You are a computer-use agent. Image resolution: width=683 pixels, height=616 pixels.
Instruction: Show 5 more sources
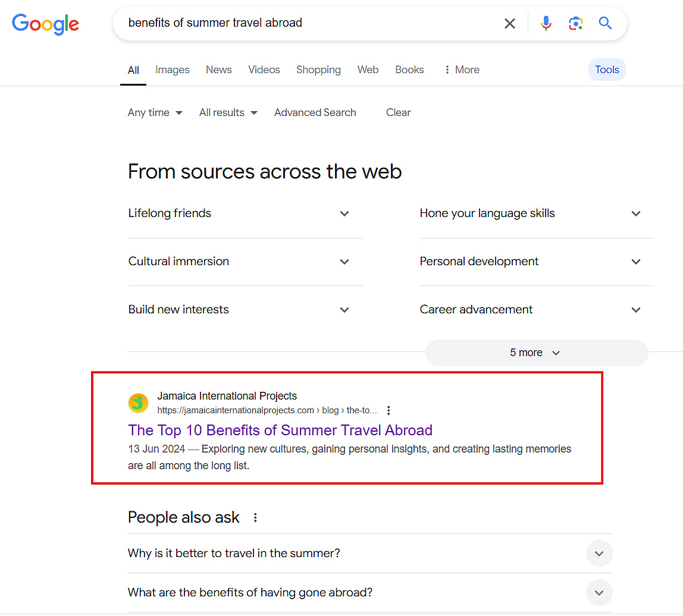pyautogui.click(x=537, y=353)
